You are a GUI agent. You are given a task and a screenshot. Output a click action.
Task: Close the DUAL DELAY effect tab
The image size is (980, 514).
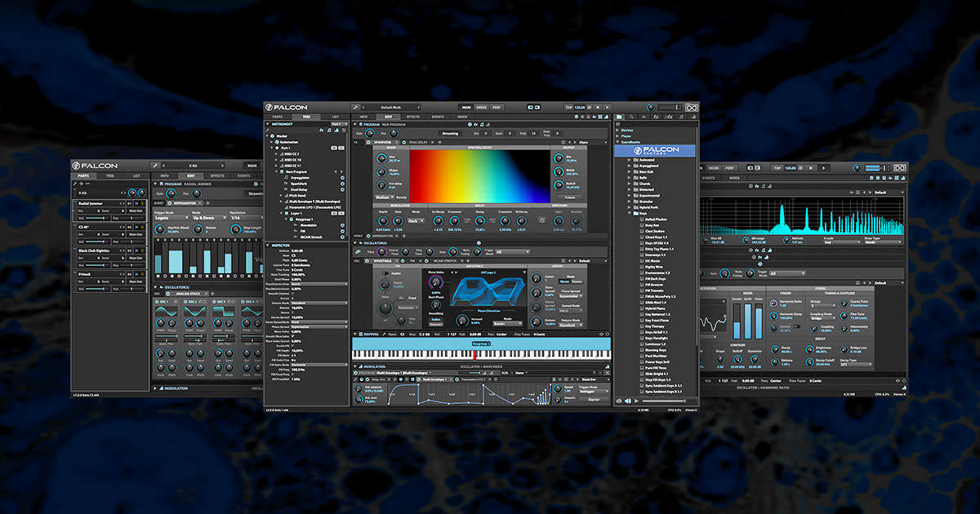[x=433, y=142]
